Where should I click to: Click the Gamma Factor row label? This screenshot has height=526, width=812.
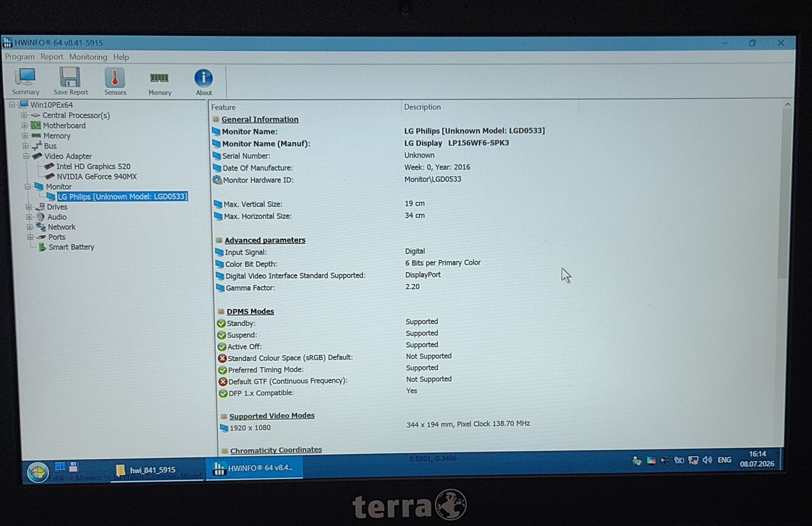click(x=250, y=288)
